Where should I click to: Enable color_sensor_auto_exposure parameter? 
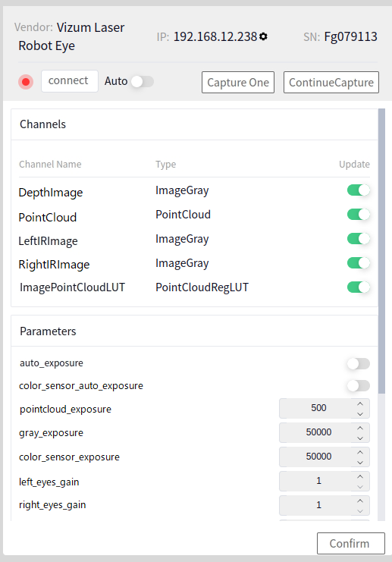click(x=359, y=385)
